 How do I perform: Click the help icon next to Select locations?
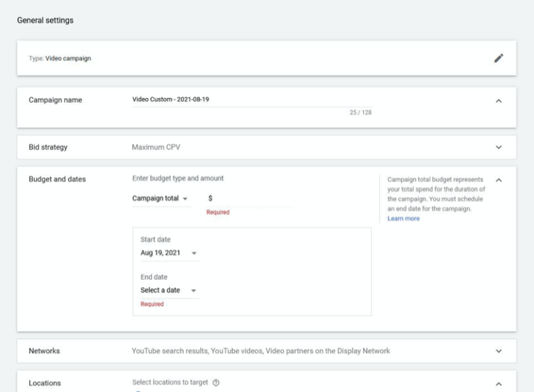[x=216, y=383]
